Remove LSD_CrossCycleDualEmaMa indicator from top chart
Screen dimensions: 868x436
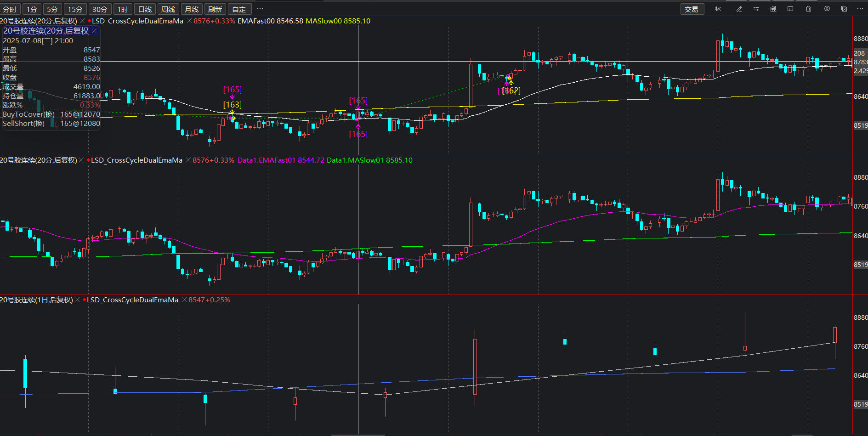189,21
